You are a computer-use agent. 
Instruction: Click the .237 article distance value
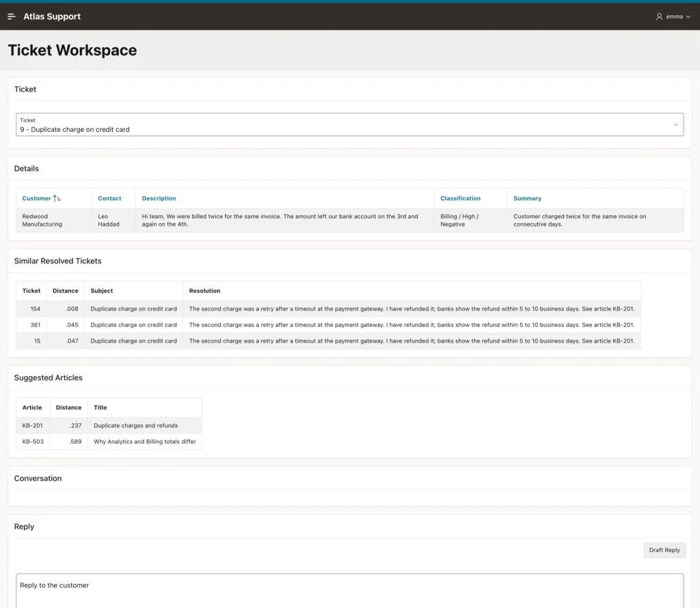75,425
